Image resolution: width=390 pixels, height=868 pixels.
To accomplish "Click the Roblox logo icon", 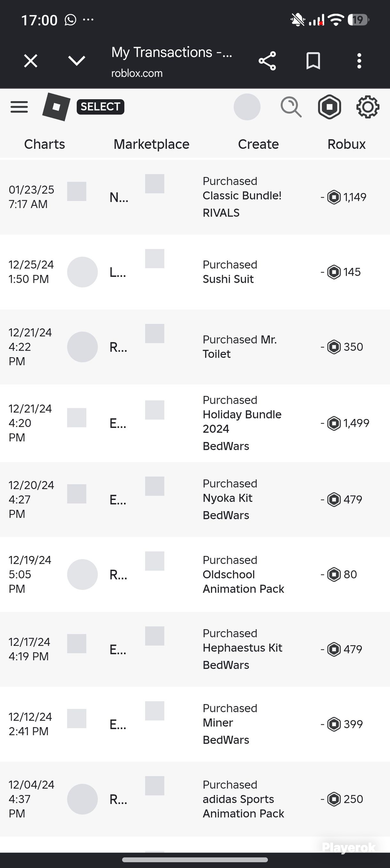I will [x=56, y=107].
